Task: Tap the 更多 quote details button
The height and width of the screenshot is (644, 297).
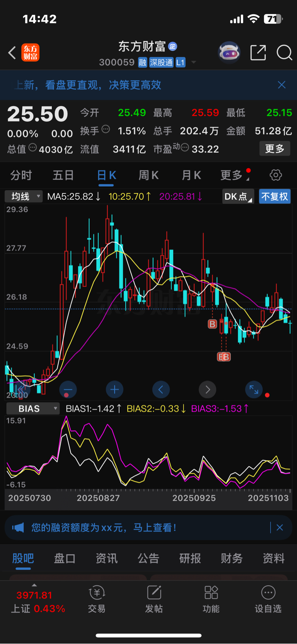Action: (275, 148)
